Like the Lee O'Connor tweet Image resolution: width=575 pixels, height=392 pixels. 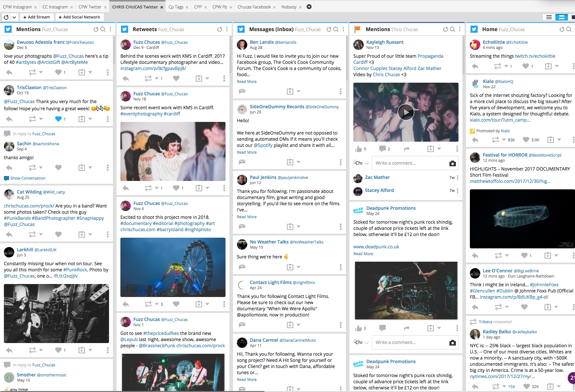point(524,307)
